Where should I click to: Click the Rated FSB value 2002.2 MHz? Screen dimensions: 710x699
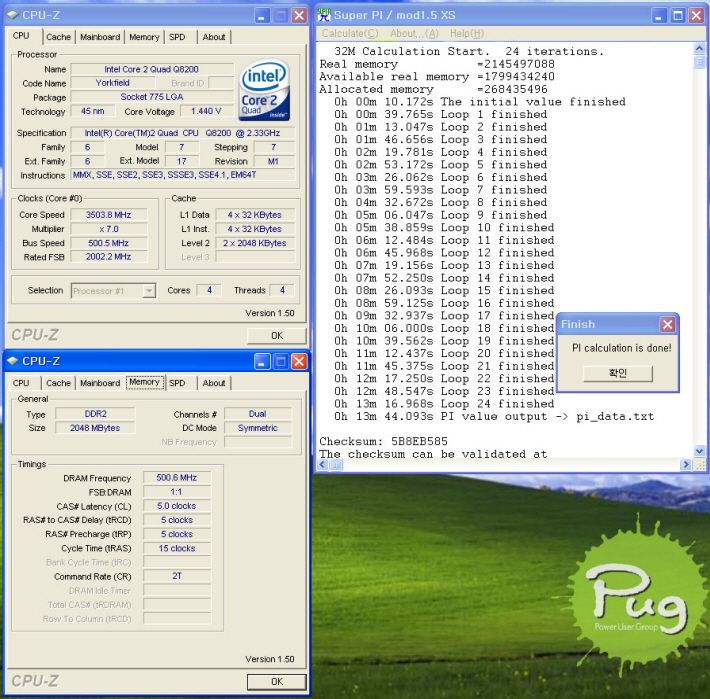[109, 257]
